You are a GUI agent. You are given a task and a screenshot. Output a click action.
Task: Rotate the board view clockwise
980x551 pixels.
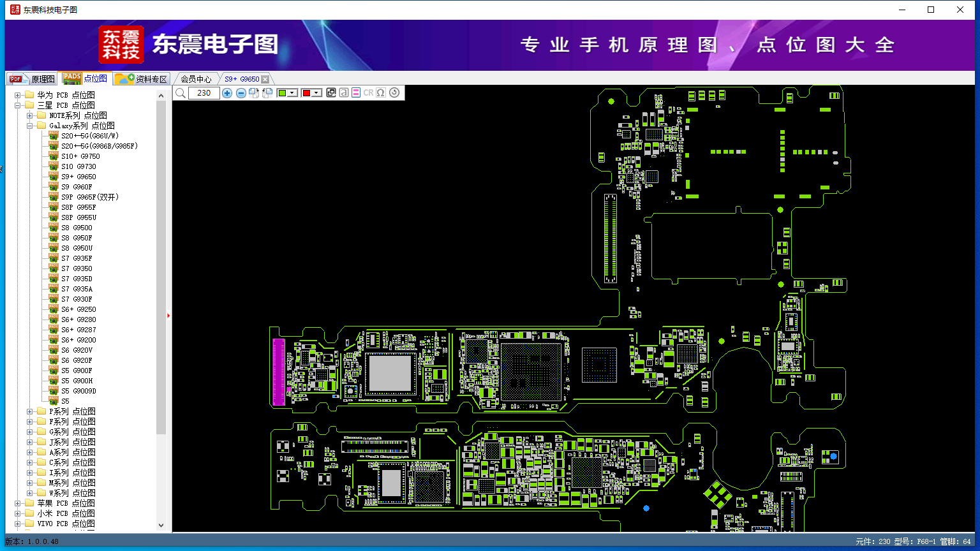tap(254, 93)
